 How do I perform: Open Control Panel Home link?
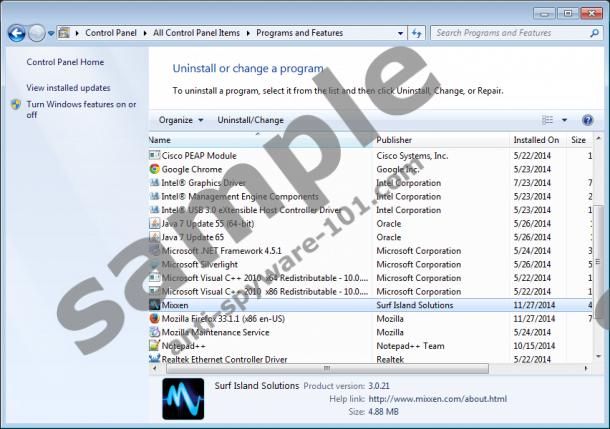pos(65,62)
